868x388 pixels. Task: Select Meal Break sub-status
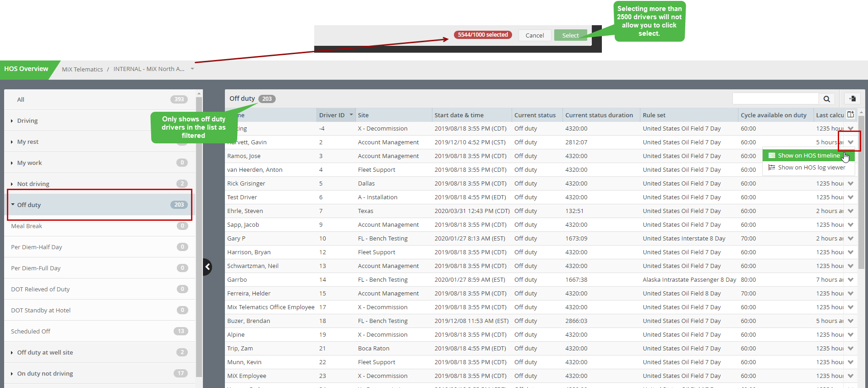99,226
